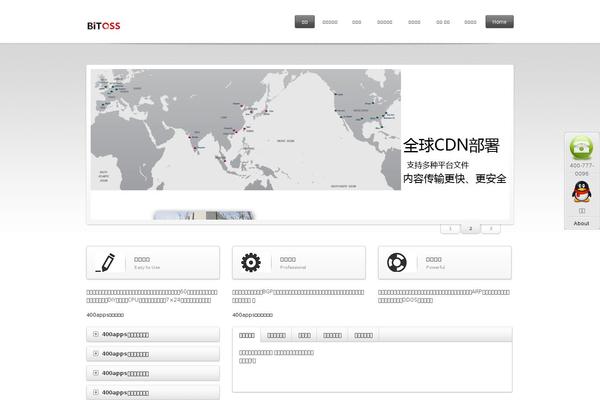
Task: Switch to the fifth tab of tabbed panel
Action: (x=364, y=335)
